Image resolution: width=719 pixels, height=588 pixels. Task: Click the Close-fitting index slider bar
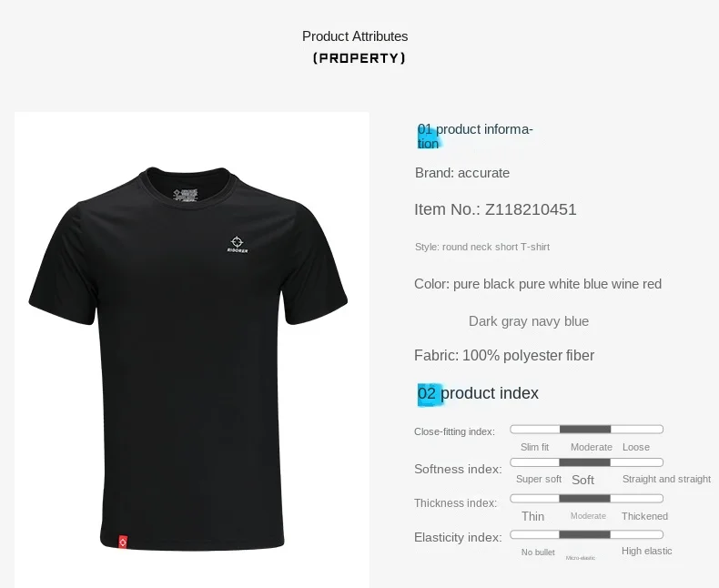[586, 430]
